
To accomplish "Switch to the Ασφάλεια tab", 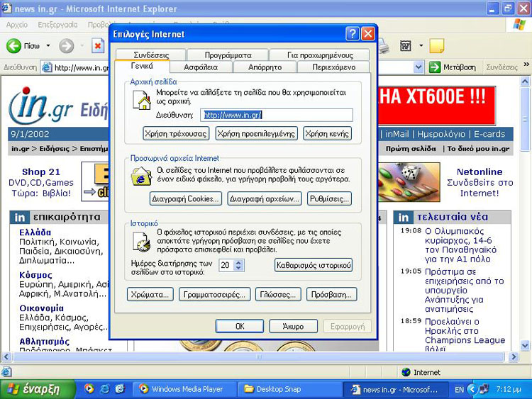I will (201, 67).
